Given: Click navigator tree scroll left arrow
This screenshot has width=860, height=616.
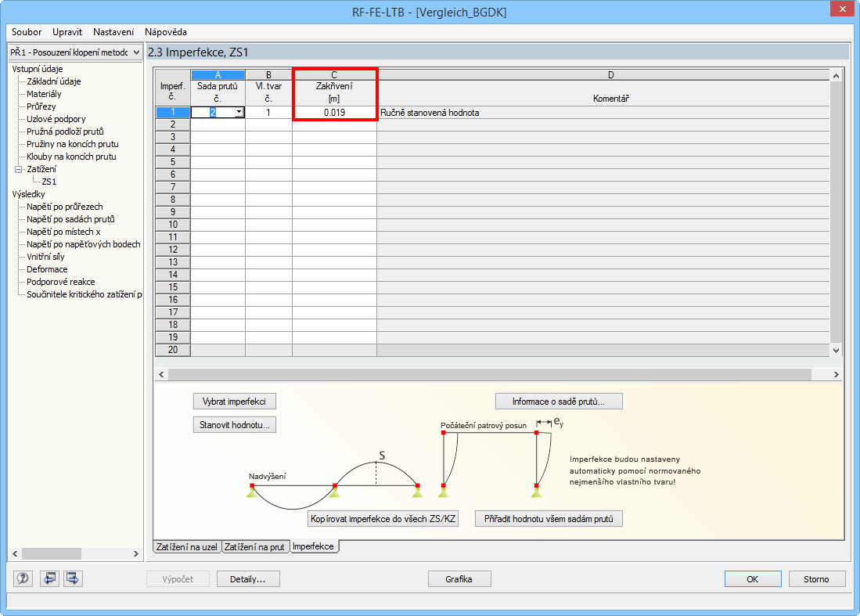Looking at the screenshot, I should pos(16,554).
